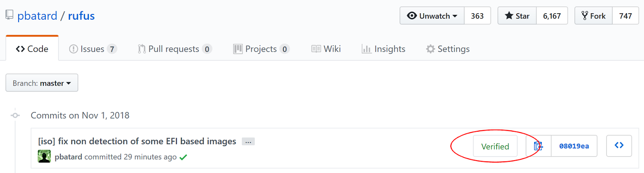644x173 pixels.
Task: Open the Unwatch dropdown
Action: coord(432,16)
